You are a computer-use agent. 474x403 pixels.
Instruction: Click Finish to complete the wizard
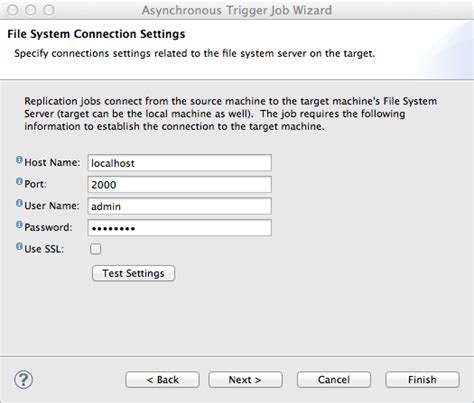(x=422, y=380)
